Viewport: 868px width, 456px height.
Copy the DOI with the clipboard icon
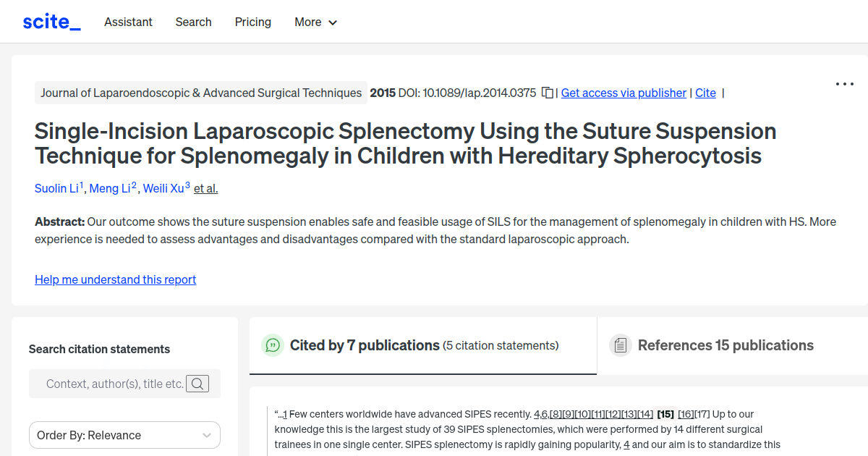pos(548,93)
